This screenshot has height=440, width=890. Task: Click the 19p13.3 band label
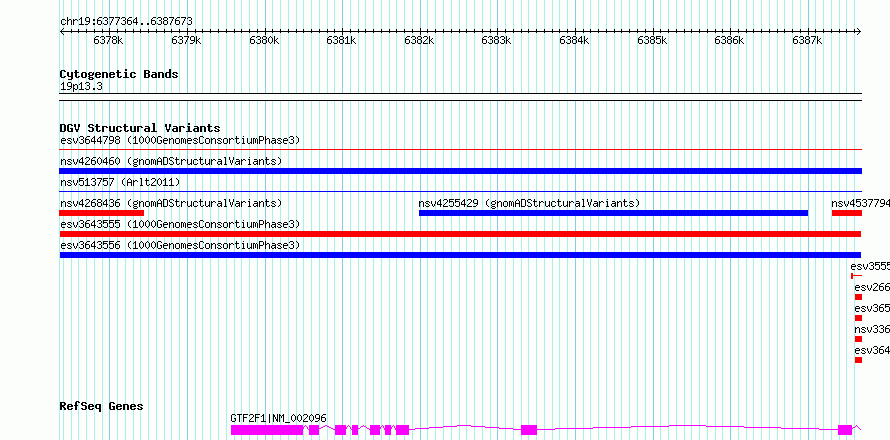click(x=81, y=87)
